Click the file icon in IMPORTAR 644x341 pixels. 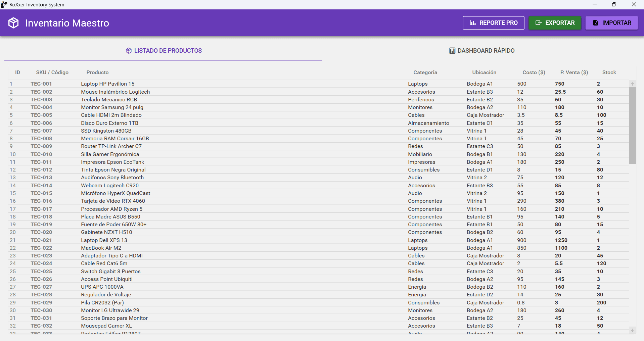[596, 23]
